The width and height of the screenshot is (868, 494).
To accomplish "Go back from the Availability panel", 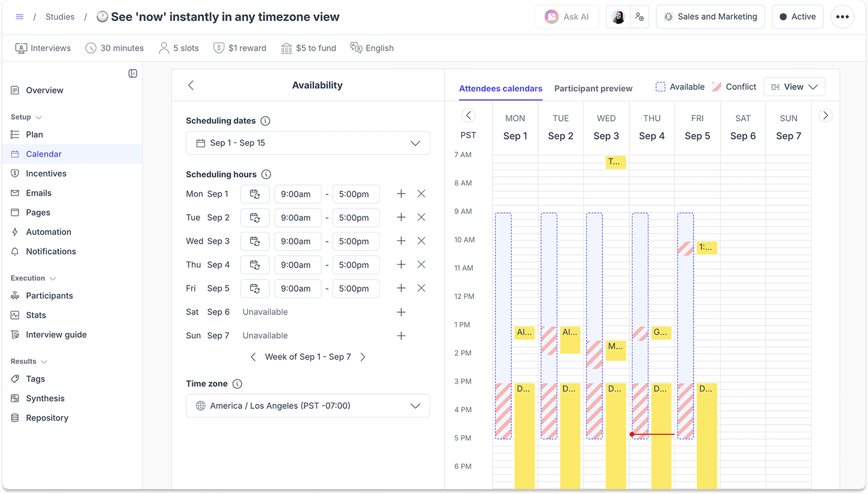I will click(191, 85).
